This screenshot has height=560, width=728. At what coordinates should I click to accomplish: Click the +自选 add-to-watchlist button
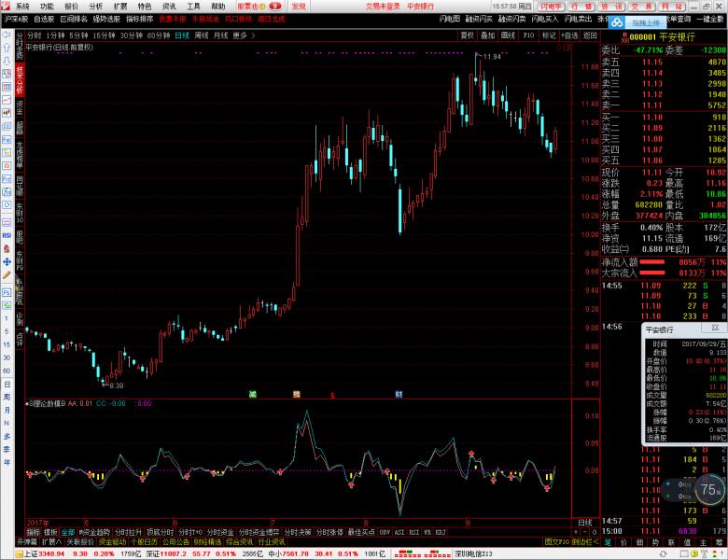(x=569, y=35)
